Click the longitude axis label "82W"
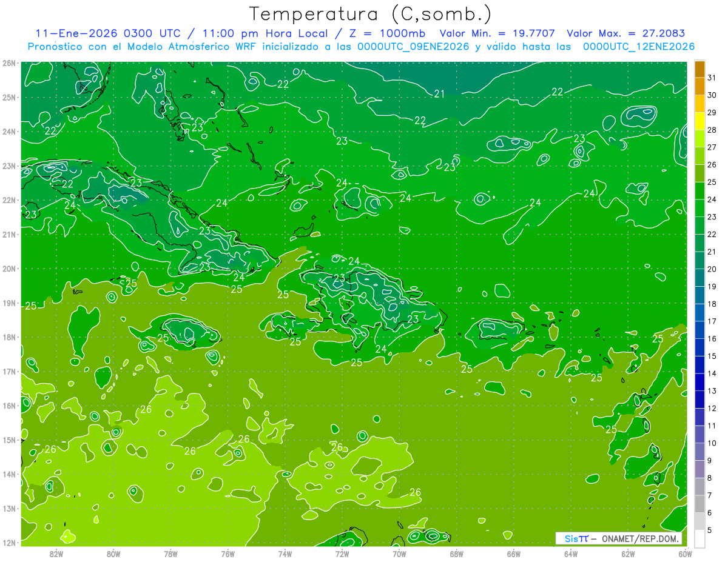 click(x=56, y=554)
